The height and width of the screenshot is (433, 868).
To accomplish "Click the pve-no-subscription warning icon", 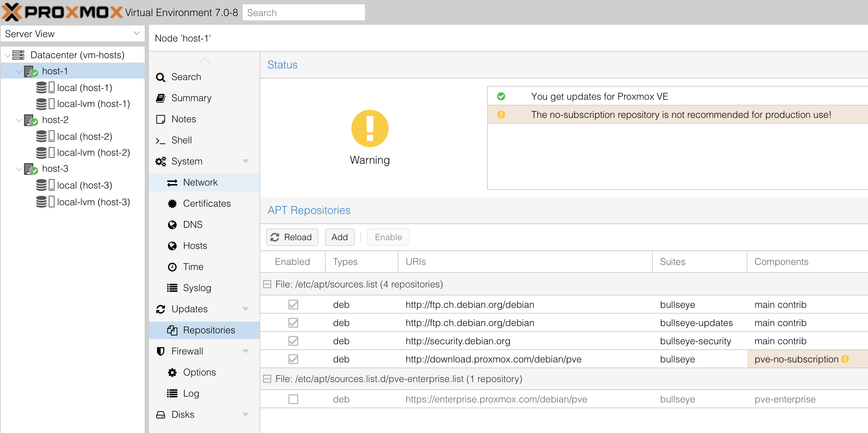I will [845, 359].
